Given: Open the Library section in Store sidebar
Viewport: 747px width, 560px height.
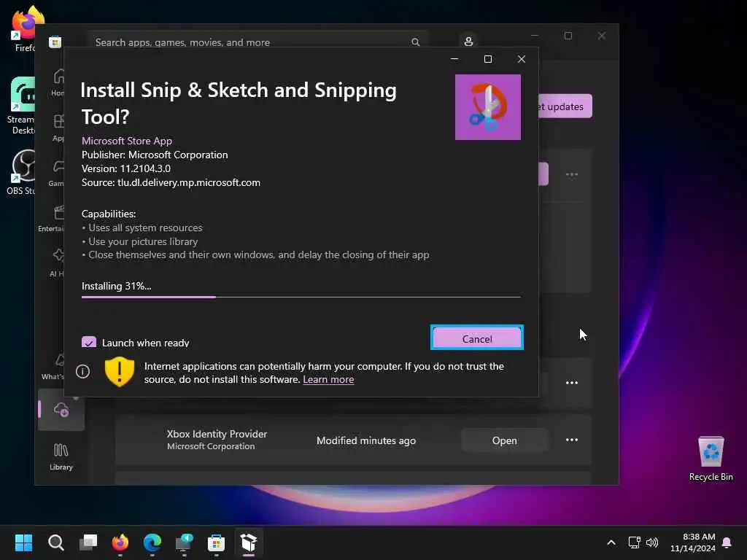Looking at the screenshot, I should (61, 456).
